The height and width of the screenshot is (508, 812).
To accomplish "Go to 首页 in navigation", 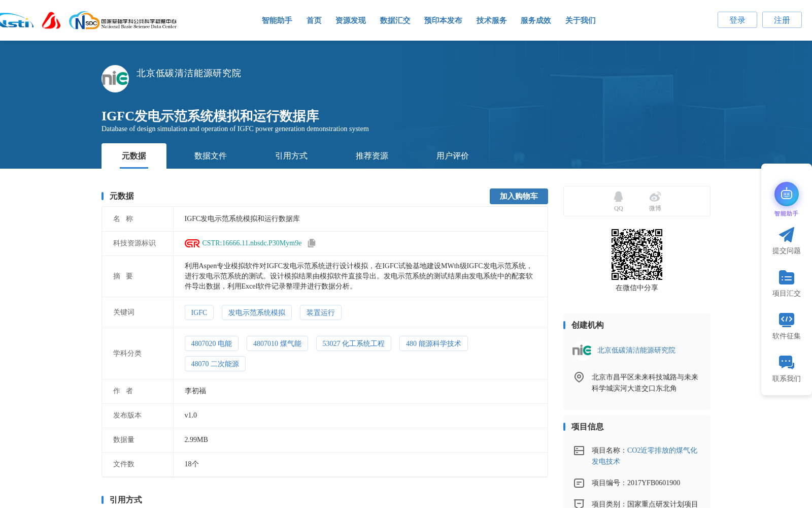I will pos(314,20).
